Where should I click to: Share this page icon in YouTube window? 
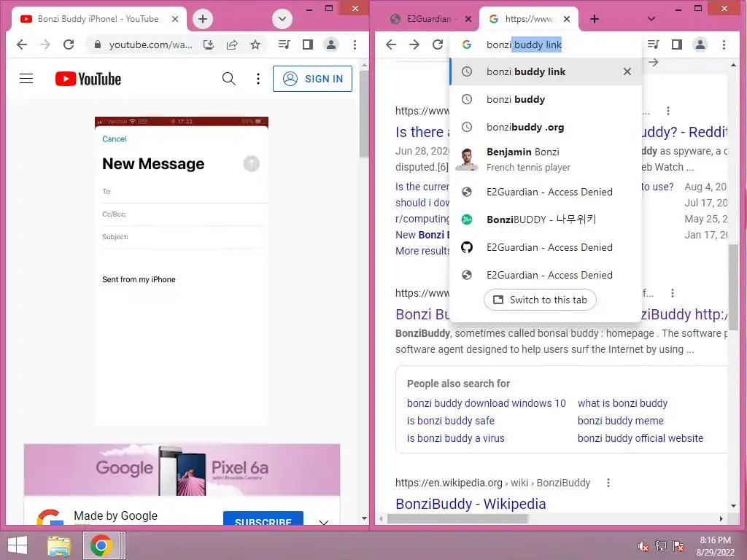tap(232, 44)
